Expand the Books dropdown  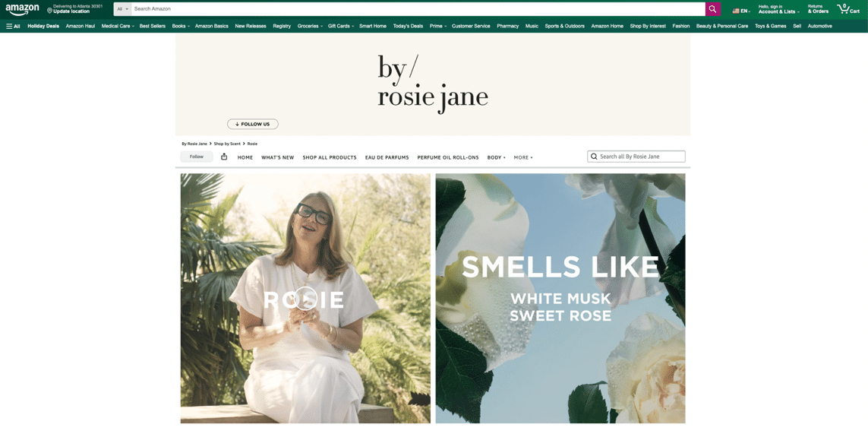[x=181, y=26]
